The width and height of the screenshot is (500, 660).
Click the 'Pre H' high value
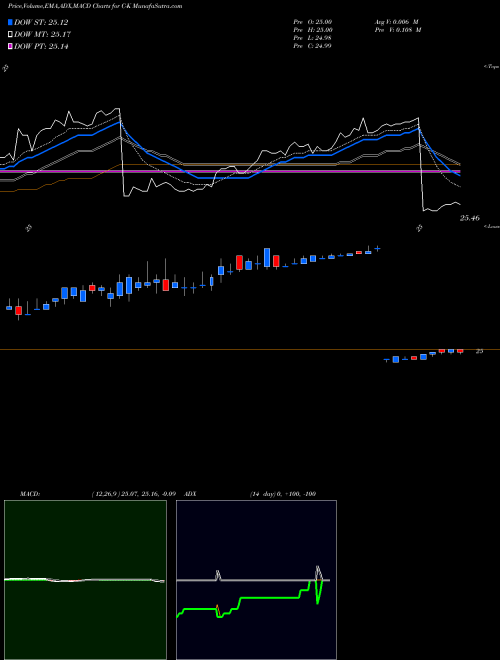(313, 30)
